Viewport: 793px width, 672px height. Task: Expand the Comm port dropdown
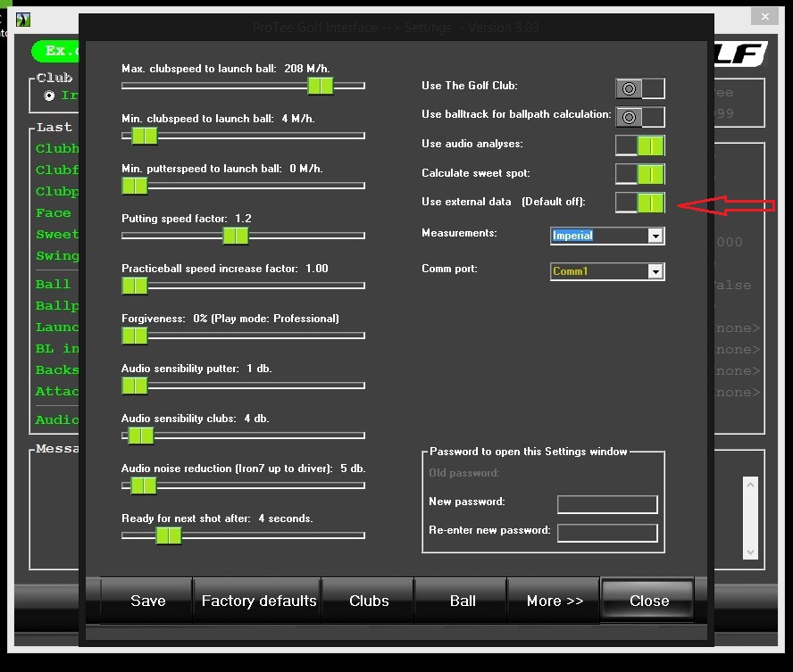click(655, 271)
